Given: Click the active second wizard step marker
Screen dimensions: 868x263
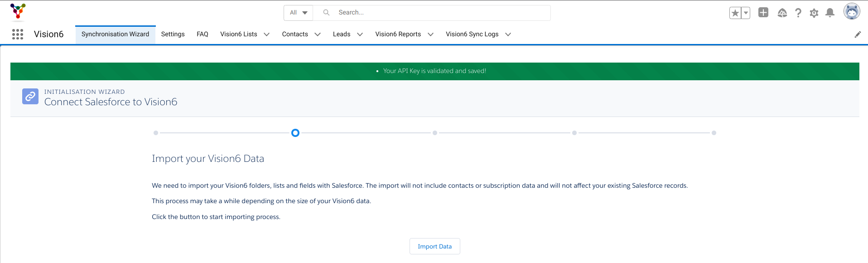Looking at the screenshot, I should (x=295, y=133).
